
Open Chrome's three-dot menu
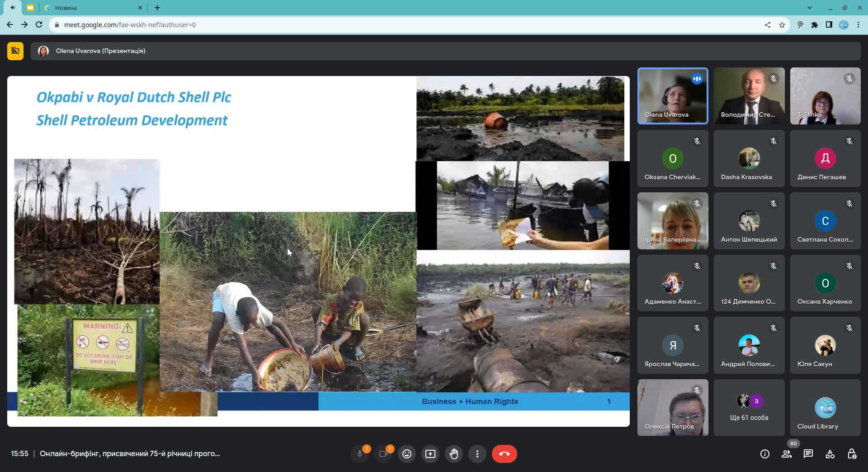(858, 25)
